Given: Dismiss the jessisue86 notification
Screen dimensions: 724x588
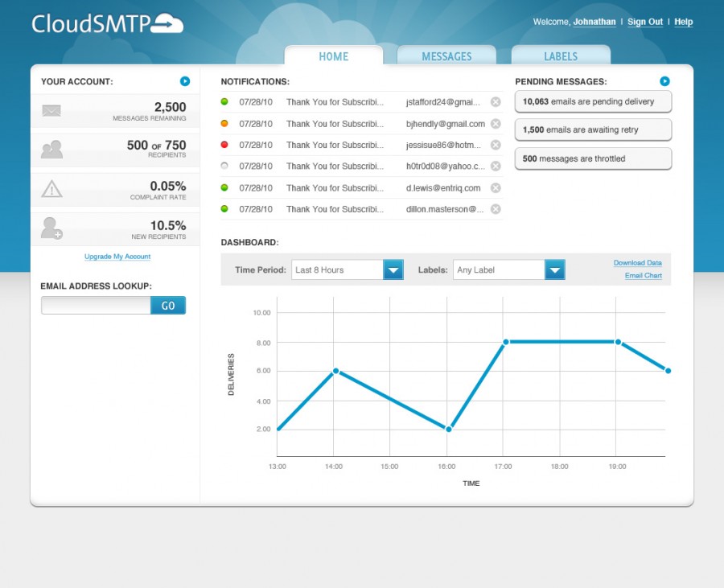Looking at the screenshot, I should tap(496, 145).
